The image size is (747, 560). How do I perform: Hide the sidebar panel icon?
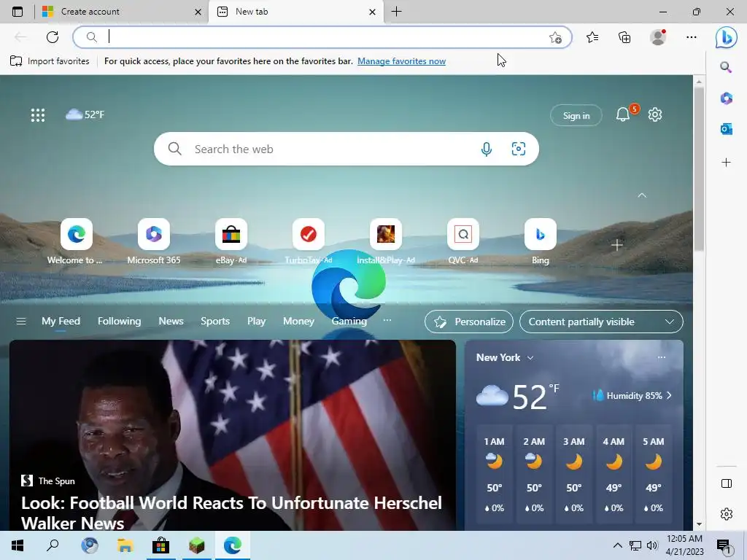coord(726,483)
